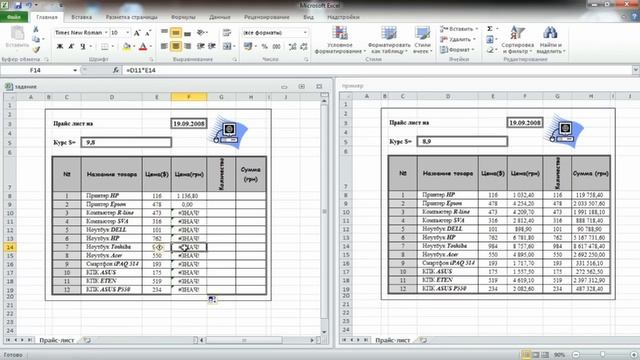Click exchange rate cell 9,8 in left window

(126, 142)
